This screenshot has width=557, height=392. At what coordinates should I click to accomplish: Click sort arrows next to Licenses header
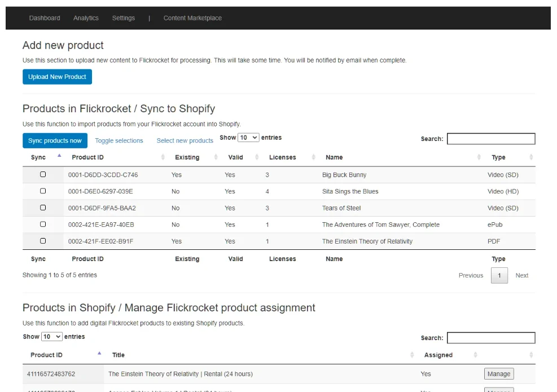(x=313, y=157)
